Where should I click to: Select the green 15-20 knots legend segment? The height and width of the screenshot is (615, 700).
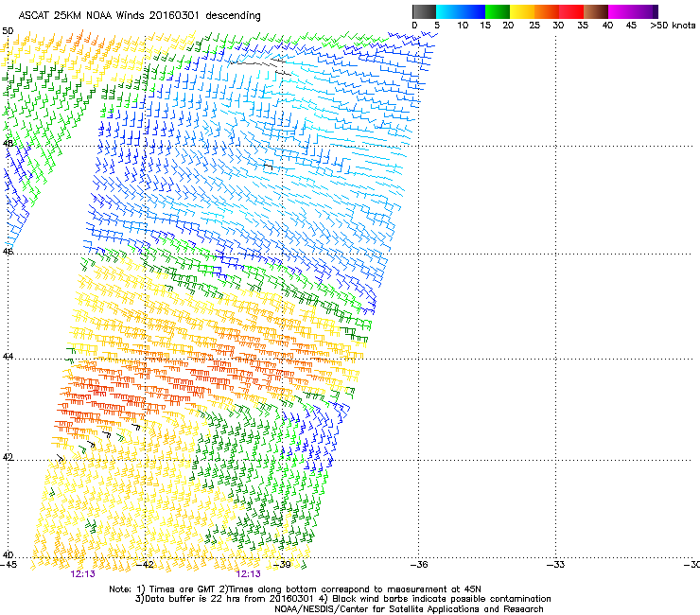point(498,11)
